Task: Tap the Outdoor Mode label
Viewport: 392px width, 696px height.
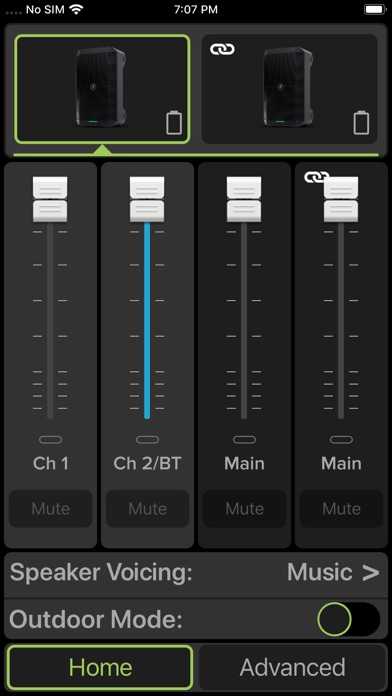Action: (96, 619)
